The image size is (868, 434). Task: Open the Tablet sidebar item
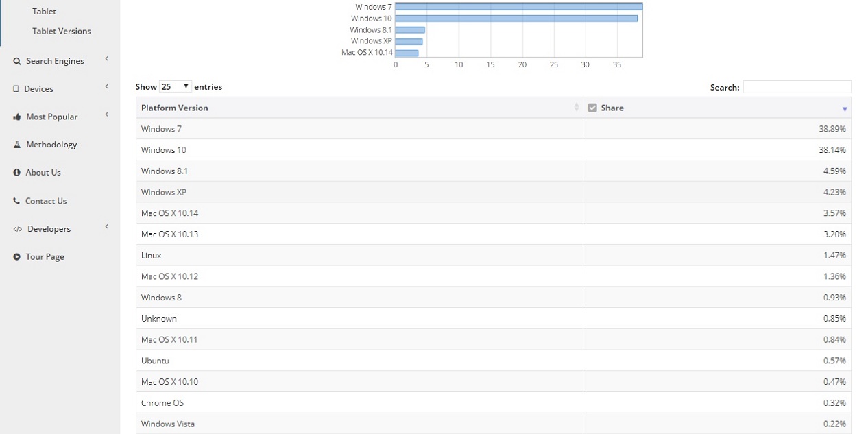(x=44, y=12)
